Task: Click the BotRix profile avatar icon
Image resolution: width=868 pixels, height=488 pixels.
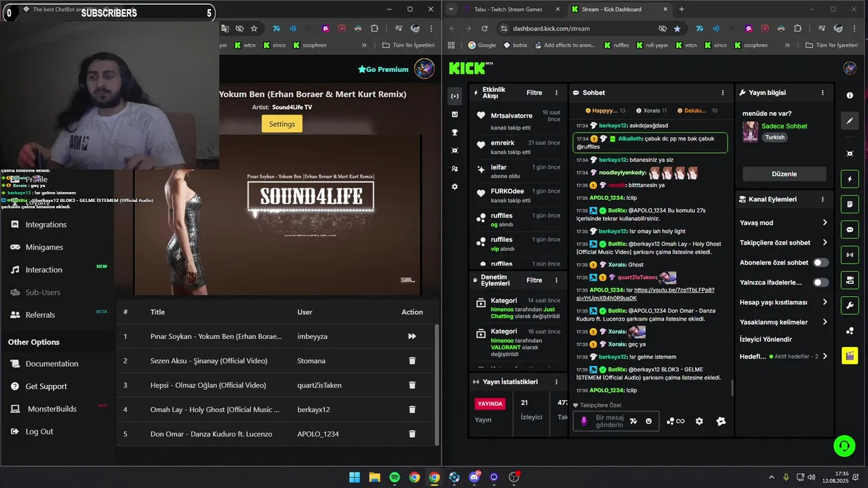Action: (x=425, y=69)
